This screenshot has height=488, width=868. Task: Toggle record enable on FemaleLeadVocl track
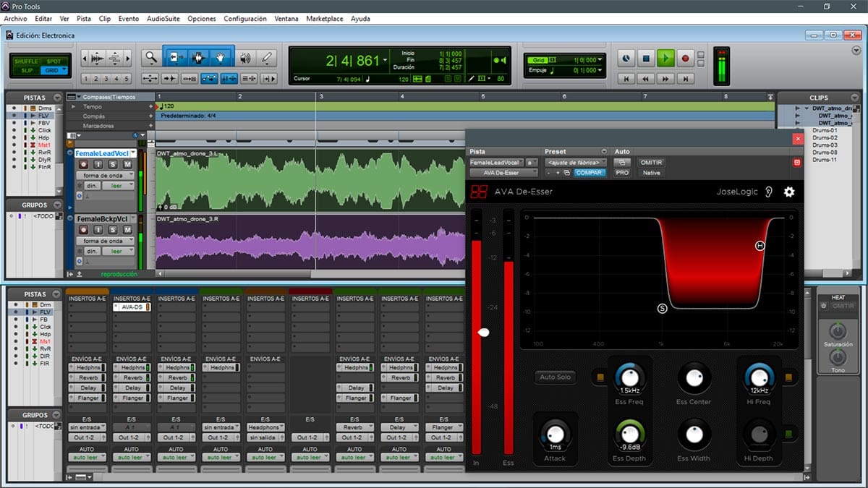84,165
